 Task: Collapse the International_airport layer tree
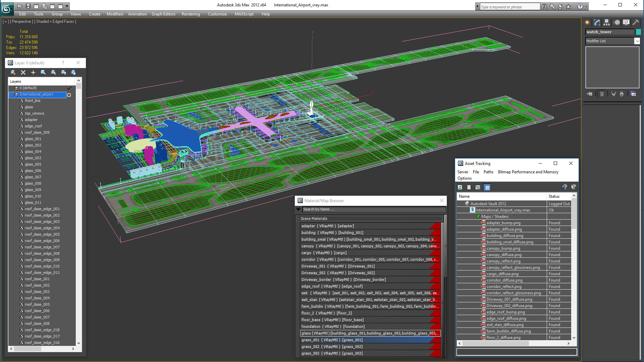(11, 95)
